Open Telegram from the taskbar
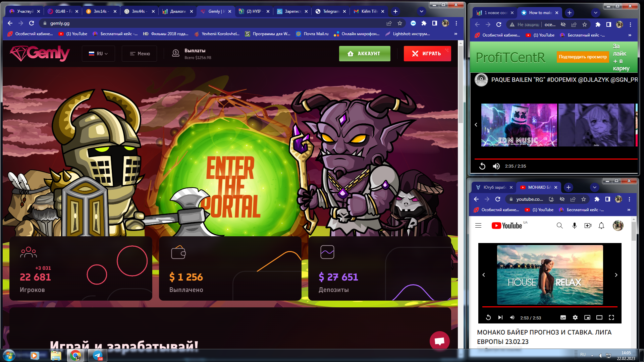 point(98,355)
